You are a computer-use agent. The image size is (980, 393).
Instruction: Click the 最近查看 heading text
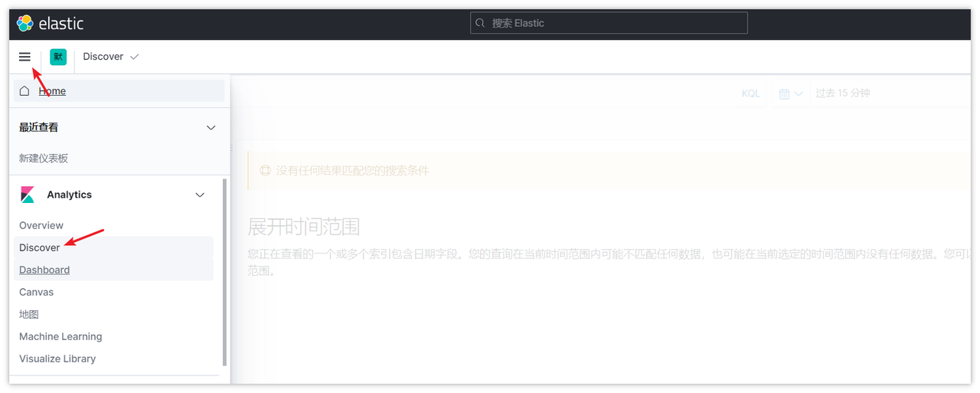pyautogui.click(x=38, y=127)
